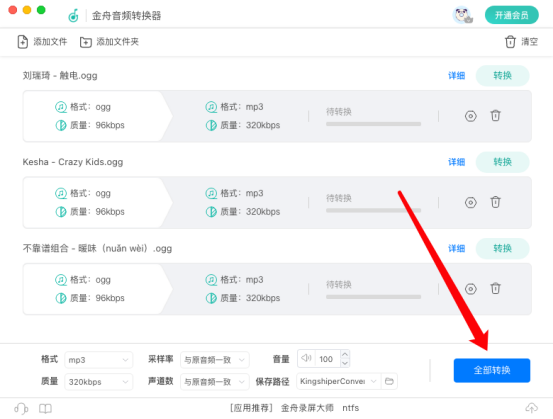Screen dimensions: 553x419
Task: Open the user avatar profile
Action: coord(462,15)
